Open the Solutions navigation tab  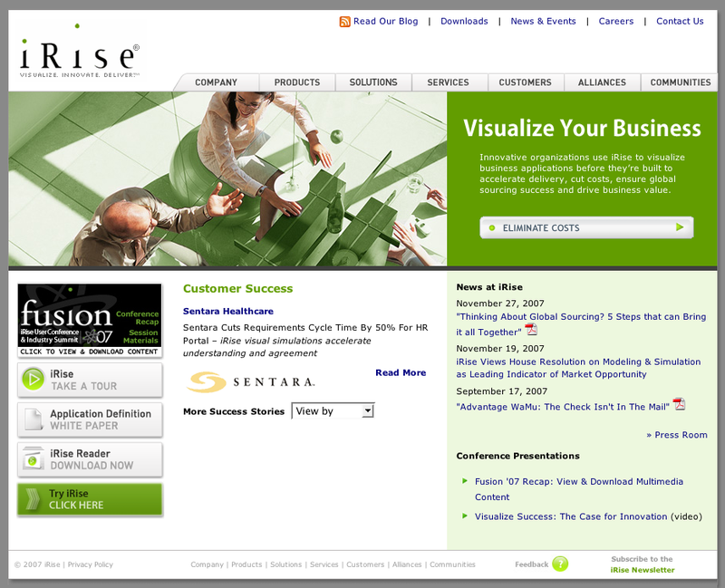click(x=373, y=82)
